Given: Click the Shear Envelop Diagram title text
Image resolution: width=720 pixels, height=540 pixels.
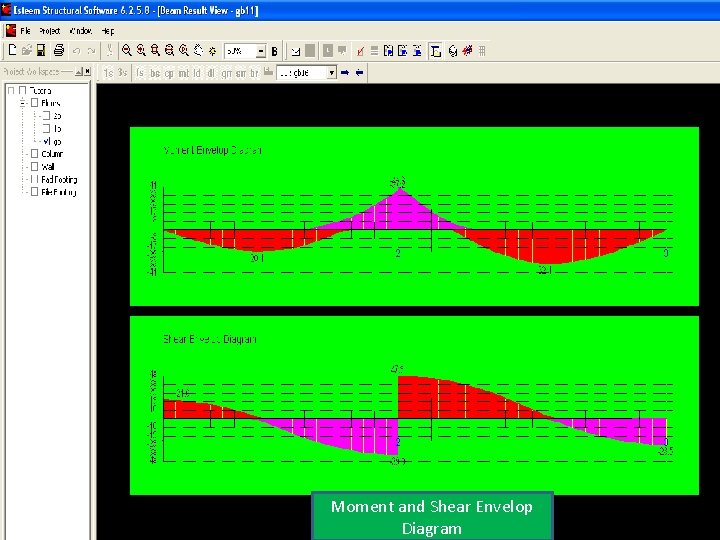Looking at the screenshot, I should click(210, 339).
